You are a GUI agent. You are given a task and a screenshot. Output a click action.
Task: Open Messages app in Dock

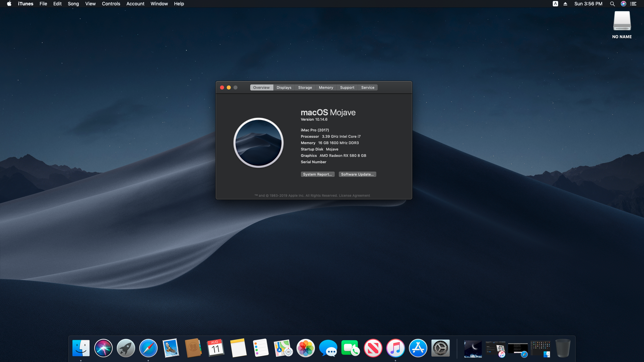[328, 348]
